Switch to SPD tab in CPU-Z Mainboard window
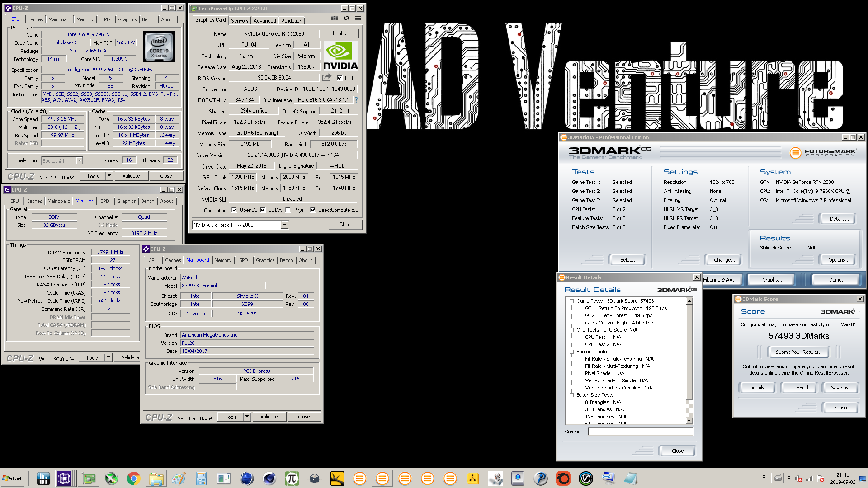The image size is (868, 488). click(244, 260)
